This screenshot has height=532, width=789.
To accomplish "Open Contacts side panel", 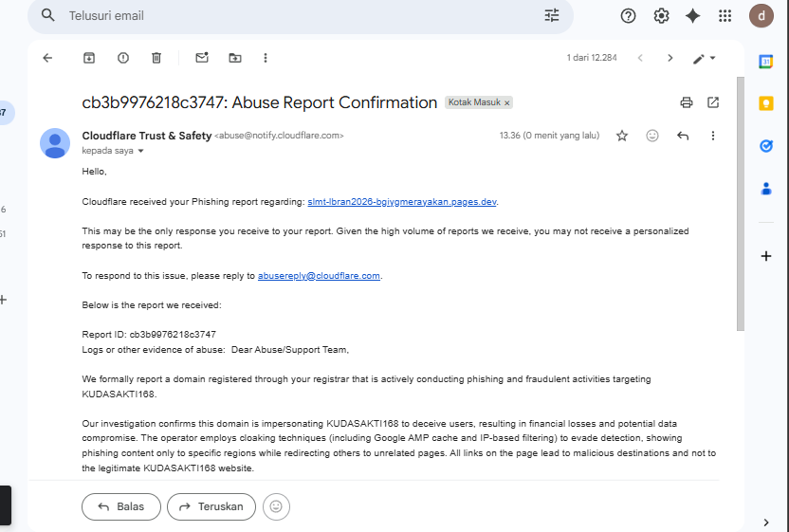I will point(766,189).
